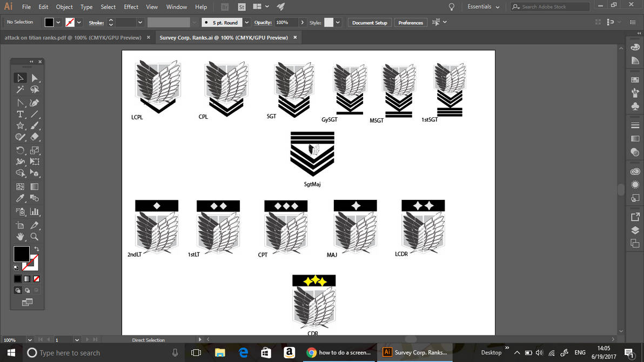This screenshot has height=362, width=644.
Task: Select the Direct Selection tool in Tools panel
Action: (x=35, y=78)
